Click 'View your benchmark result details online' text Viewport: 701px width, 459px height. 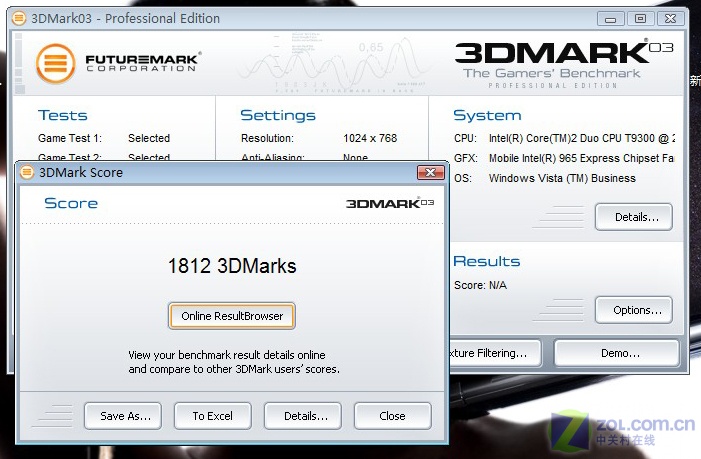[227, 355]
